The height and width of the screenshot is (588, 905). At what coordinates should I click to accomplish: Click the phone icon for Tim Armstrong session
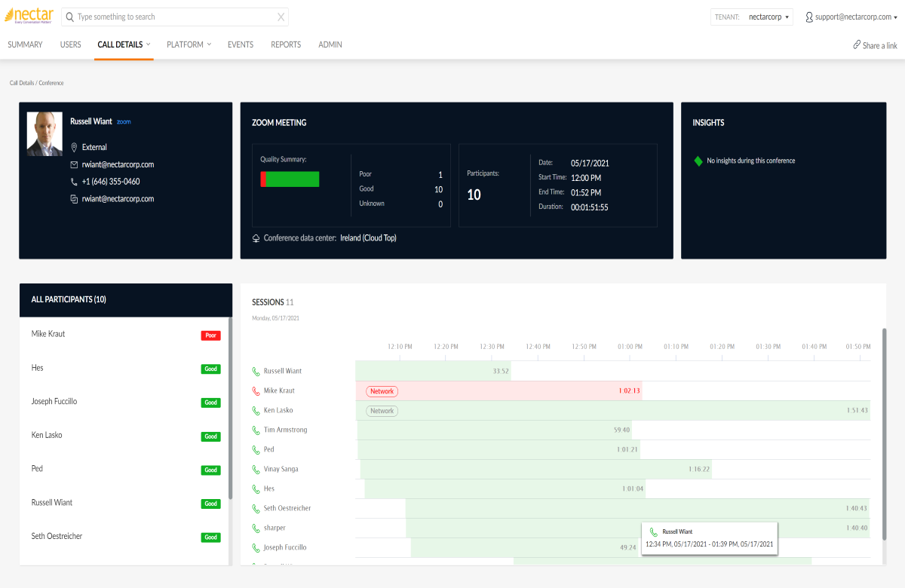tap(256, 430)
